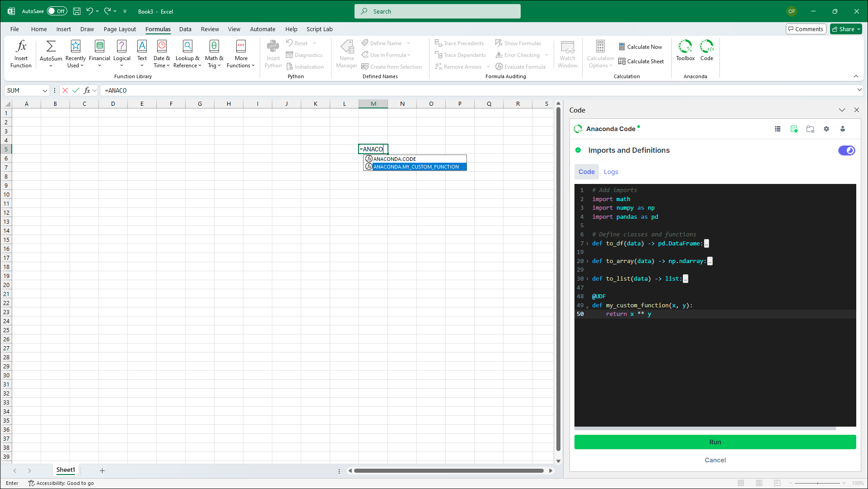868x489 pixels.
Task: Select column M header
Action: tap(373, 103)
